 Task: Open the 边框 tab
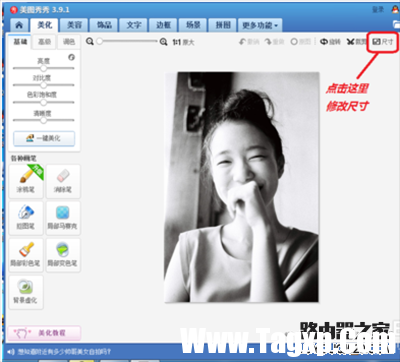pyautogui.click(x=163, y=25)
